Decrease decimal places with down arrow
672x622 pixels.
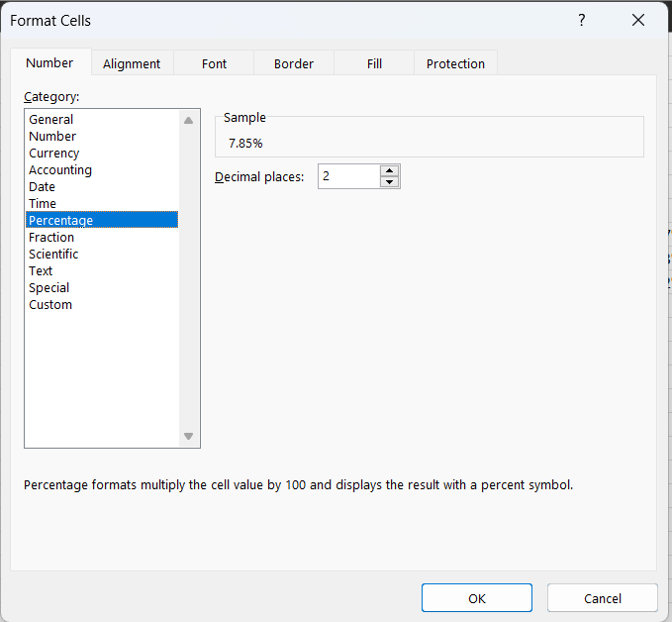(390, 182)
